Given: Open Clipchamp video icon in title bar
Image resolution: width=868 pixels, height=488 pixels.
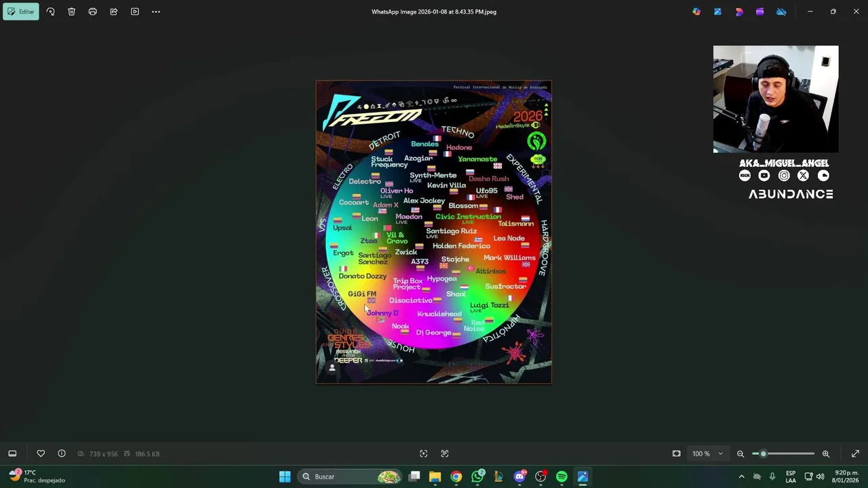Looking at the screenshot, I should pos(760,12).
